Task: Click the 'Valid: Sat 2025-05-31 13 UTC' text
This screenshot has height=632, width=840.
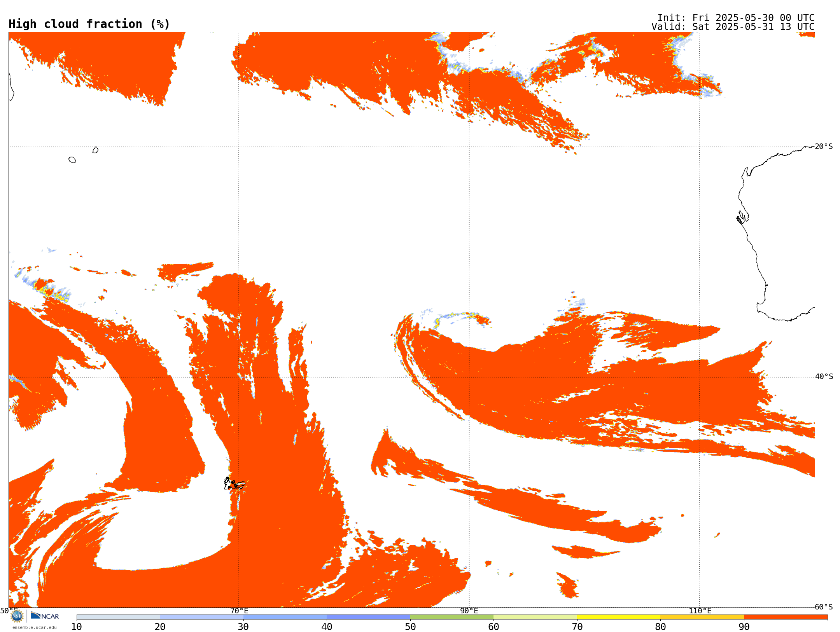Action: pos(733,27)
